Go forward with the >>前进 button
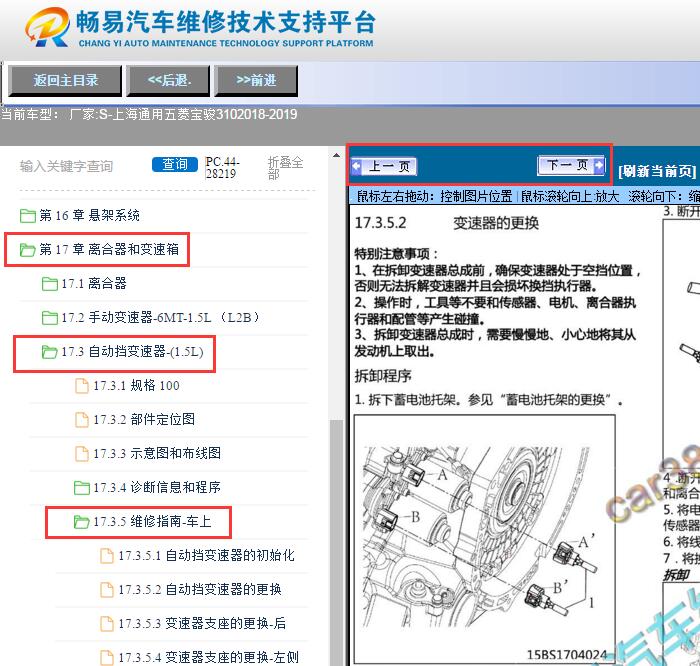 (256, 81)
